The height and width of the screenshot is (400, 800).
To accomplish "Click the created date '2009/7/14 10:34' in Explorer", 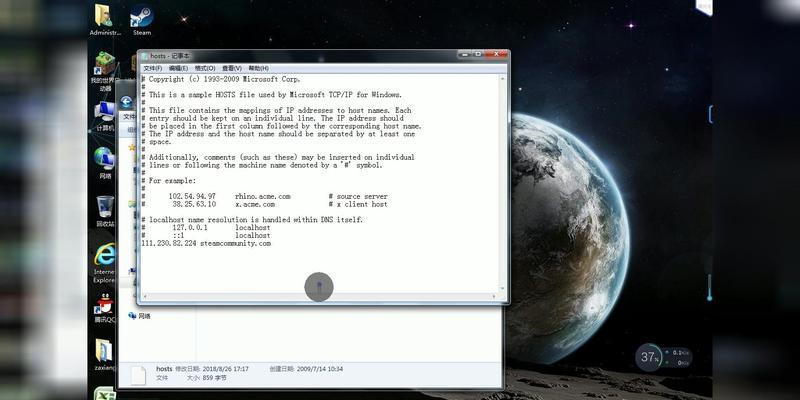I will pyautogui.click(x=319, y=369).
